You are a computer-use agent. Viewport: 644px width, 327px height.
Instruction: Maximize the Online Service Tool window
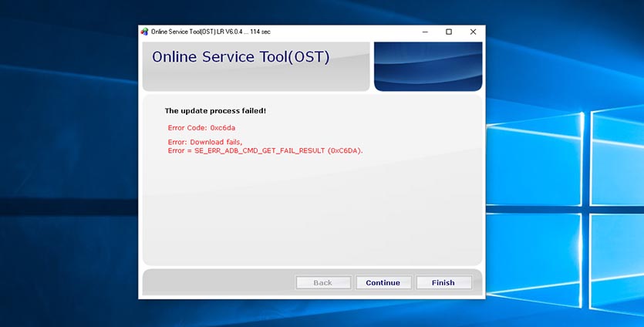pyautogui.click(x=449, y=32)
